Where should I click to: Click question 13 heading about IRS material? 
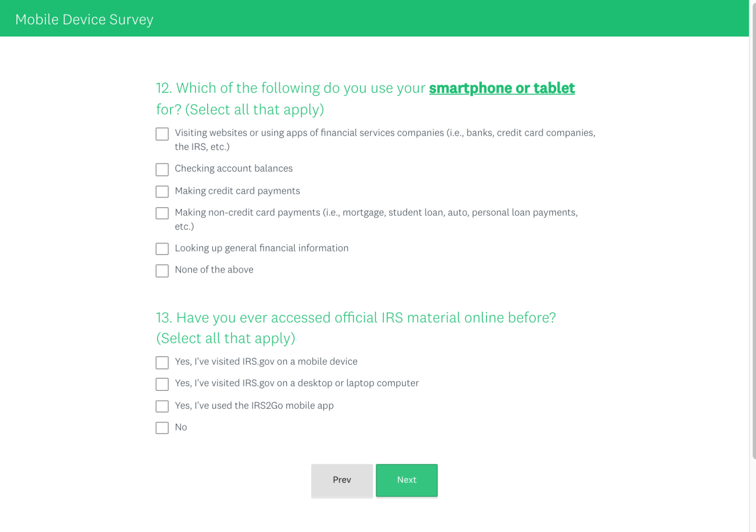pos(356,318)
